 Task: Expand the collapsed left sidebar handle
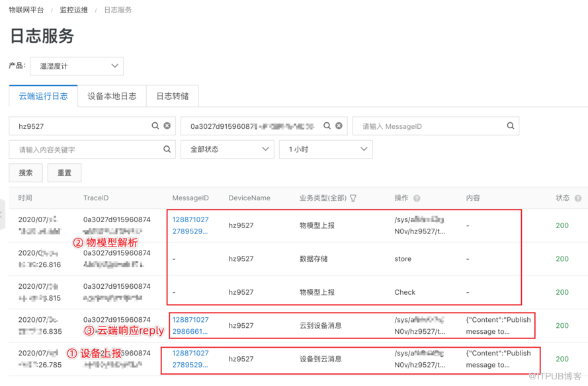(x=3, y=215)
